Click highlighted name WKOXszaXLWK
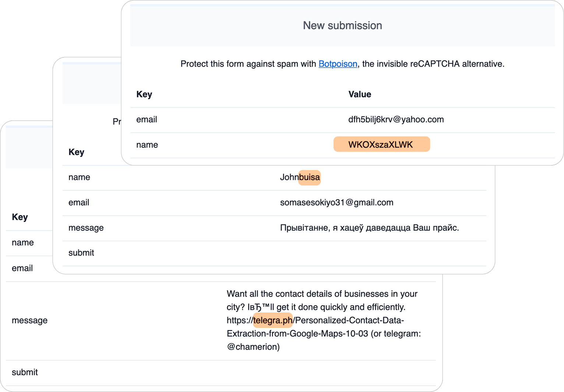Screen dimensions: 564x392 [x=381, y=144]
